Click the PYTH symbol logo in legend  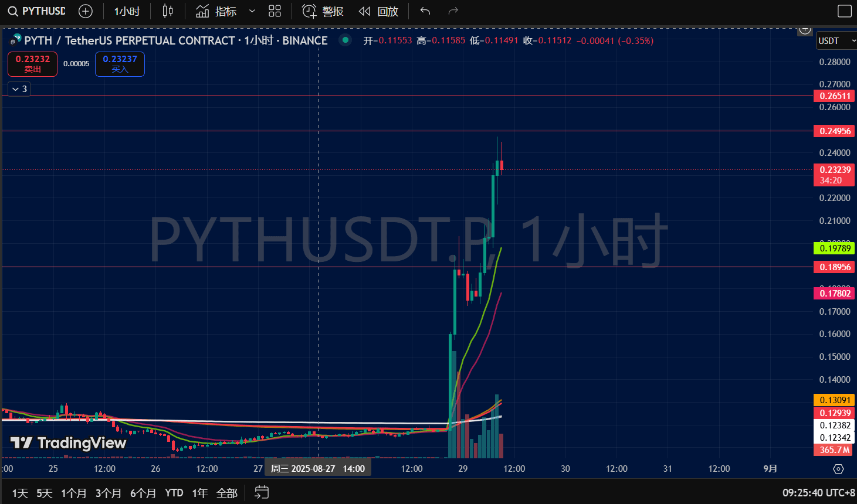coord(16,40)
